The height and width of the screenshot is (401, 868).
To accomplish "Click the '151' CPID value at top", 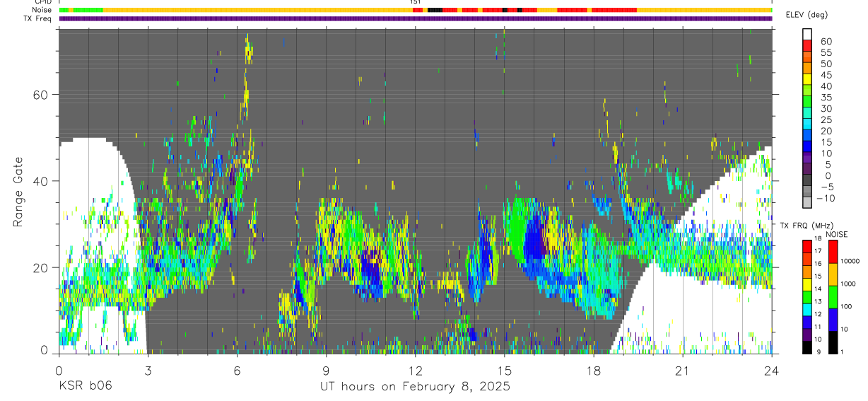I will point(416,2).
